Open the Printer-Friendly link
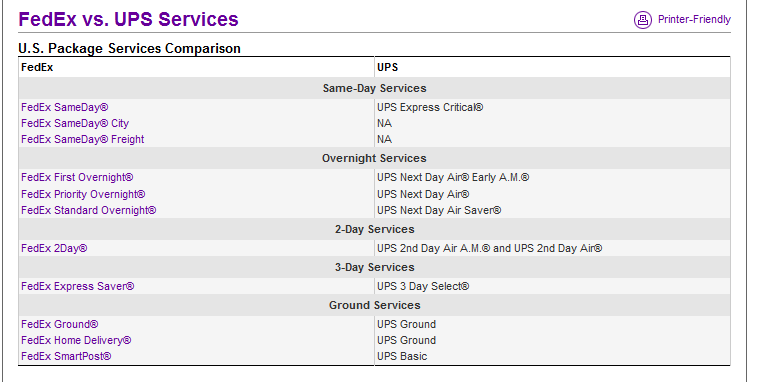 pyautogui.click(x=694, y=20)
